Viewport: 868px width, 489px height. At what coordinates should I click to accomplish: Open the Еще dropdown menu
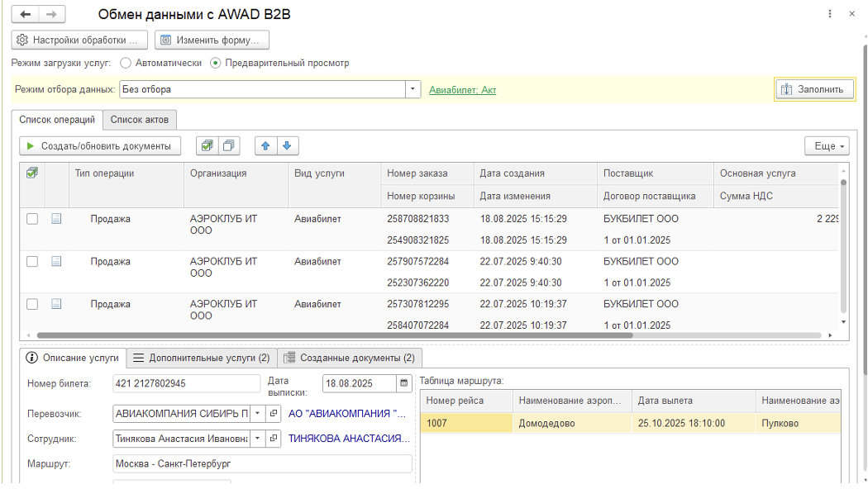point(827,146)
